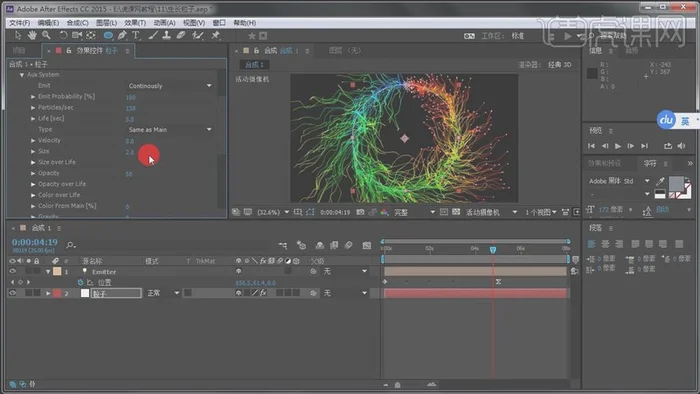Select the Hand tool
This screenshot has height=394, width=700.
pos(32,35)
